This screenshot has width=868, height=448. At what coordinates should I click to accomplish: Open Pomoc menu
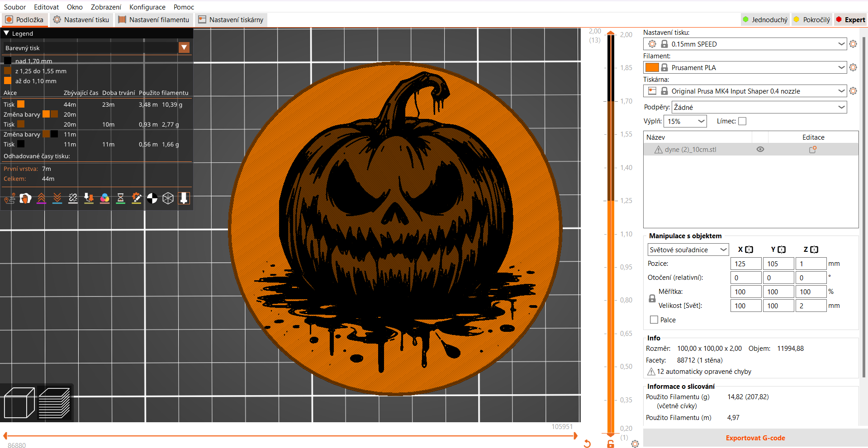[184, 7]
